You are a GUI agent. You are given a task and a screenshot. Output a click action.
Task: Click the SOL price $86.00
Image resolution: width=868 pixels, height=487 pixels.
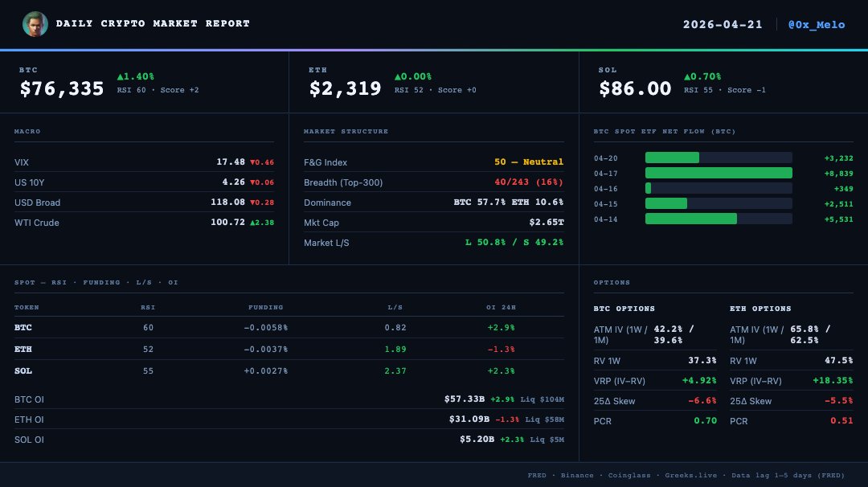635,88
